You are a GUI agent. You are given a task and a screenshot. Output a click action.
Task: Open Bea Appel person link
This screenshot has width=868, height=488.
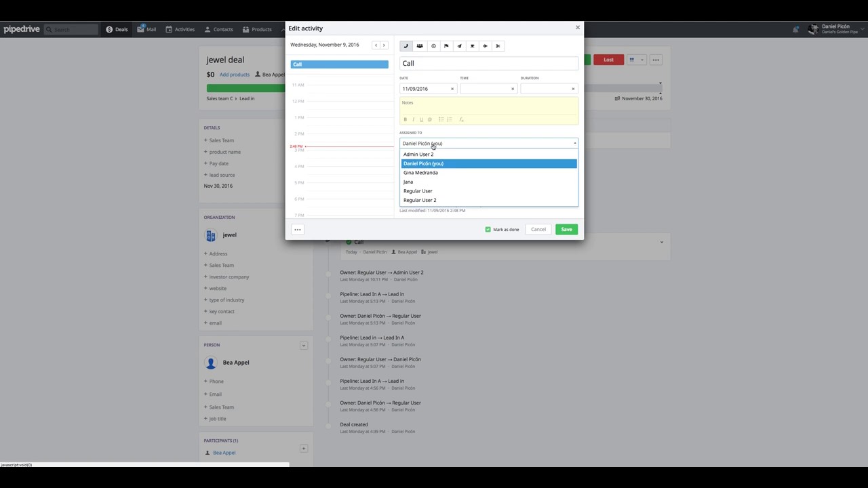[x=236, y=363]
